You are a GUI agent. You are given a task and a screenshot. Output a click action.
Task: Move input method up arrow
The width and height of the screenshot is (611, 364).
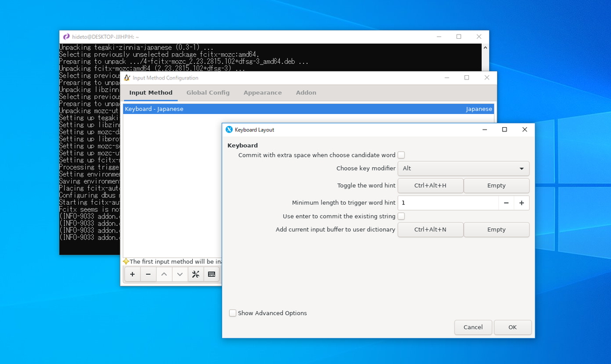[x=164, y=274]
